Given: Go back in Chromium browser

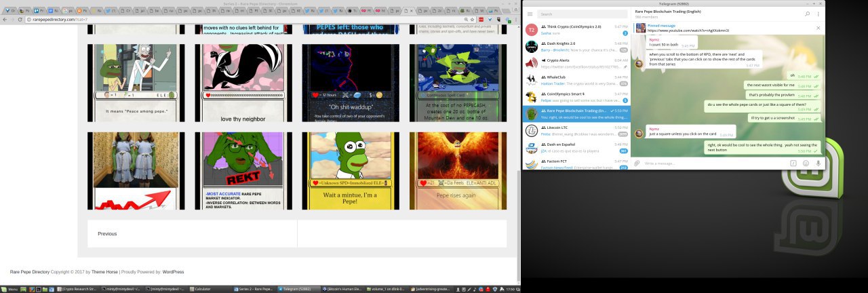Looking at the screenshot, I should click(4, 20).
